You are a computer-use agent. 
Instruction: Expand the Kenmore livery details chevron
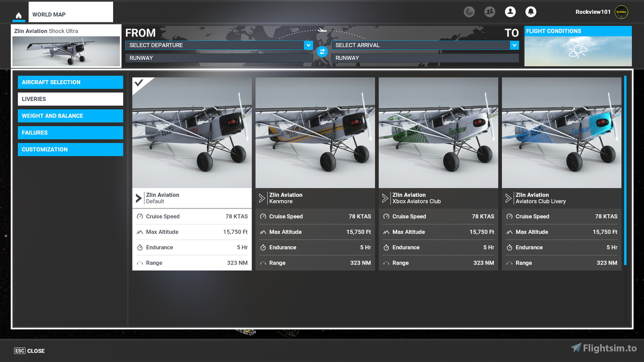click(x=261, y=198)
